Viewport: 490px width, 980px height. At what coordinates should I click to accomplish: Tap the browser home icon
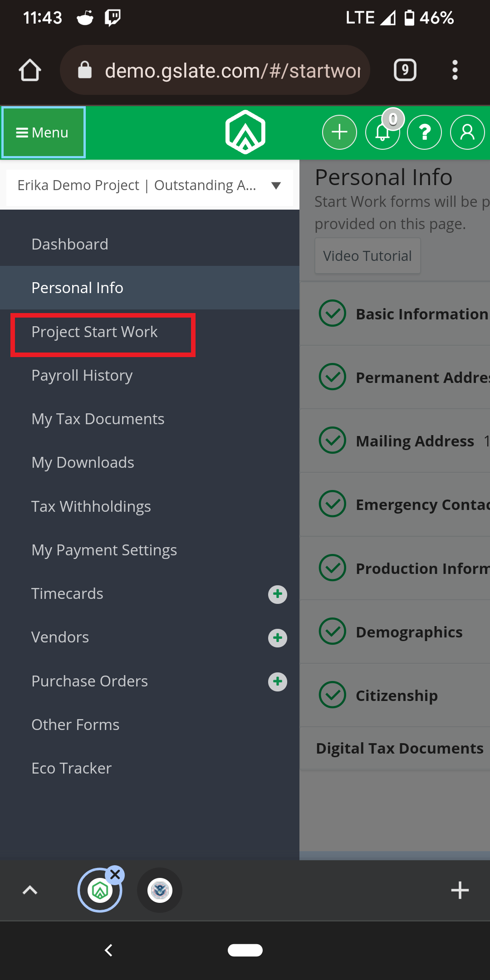[30, 70]
